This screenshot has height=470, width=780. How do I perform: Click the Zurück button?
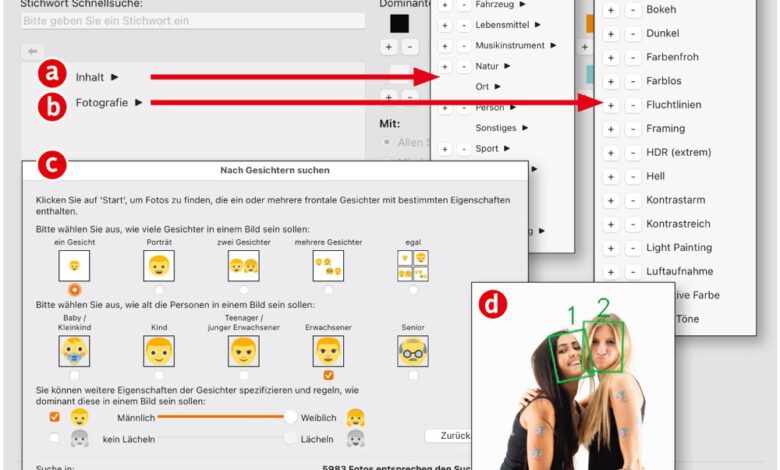coord(449,436)
